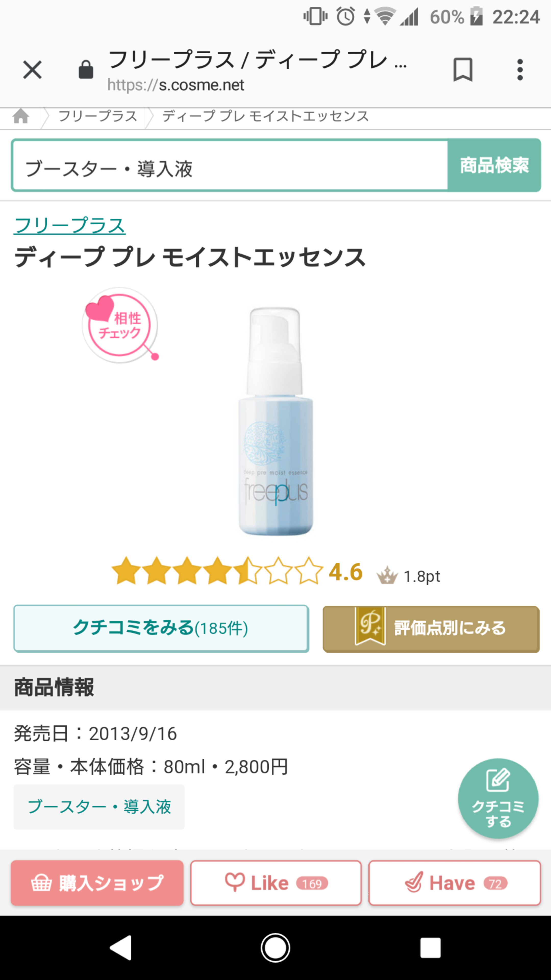
Task: Toggle Like heart for this product
Action: (x=276, y=883)
